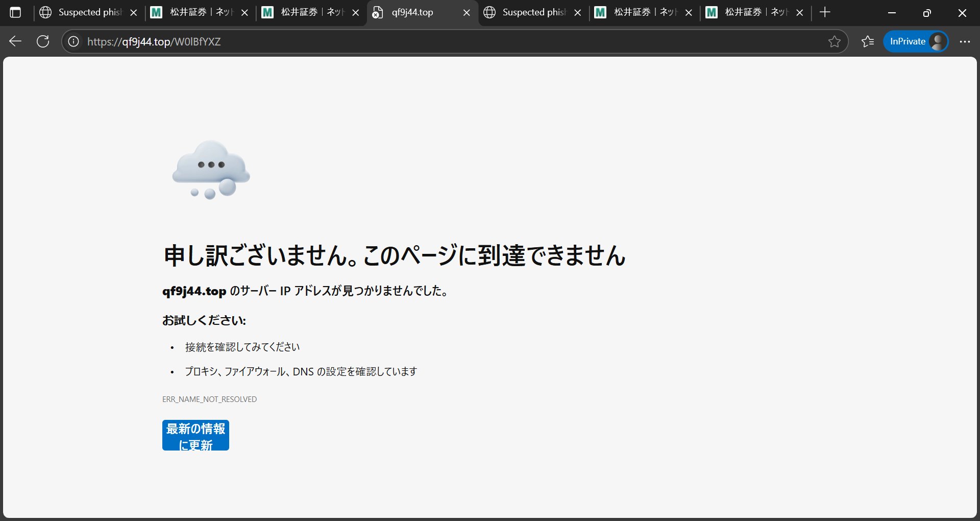Click the 接続を確認してみてください suggestion
980x521 pixels.
coord(242,347)
